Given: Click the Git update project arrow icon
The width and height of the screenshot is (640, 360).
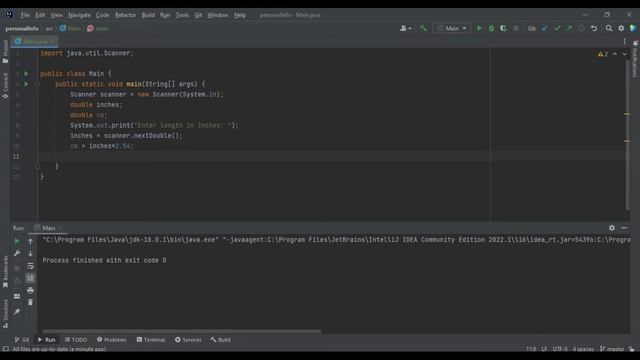Looking at the screenshot, I should click(x=545, y=28).
